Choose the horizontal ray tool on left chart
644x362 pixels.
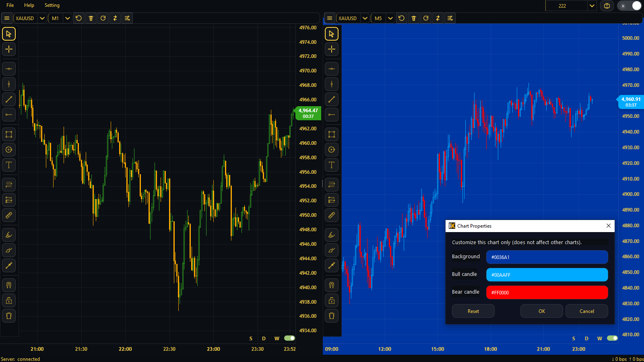point(9,115)
